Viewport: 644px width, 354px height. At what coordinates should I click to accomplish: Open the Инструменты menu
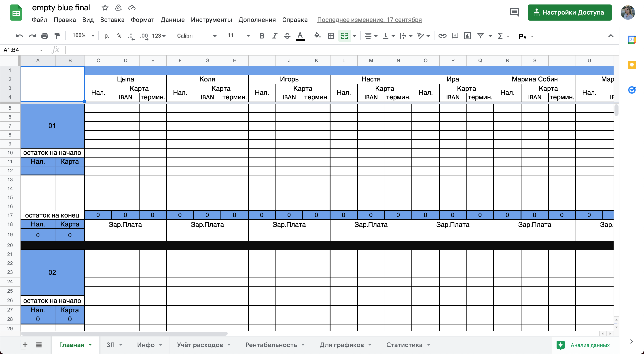[x=211, y=20]
